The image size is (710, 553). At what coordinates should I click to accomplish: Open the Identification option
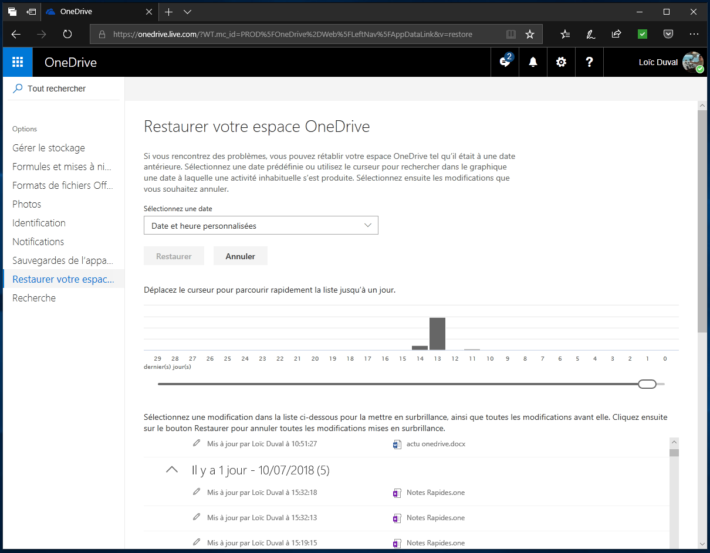click(x=39, y=223)
